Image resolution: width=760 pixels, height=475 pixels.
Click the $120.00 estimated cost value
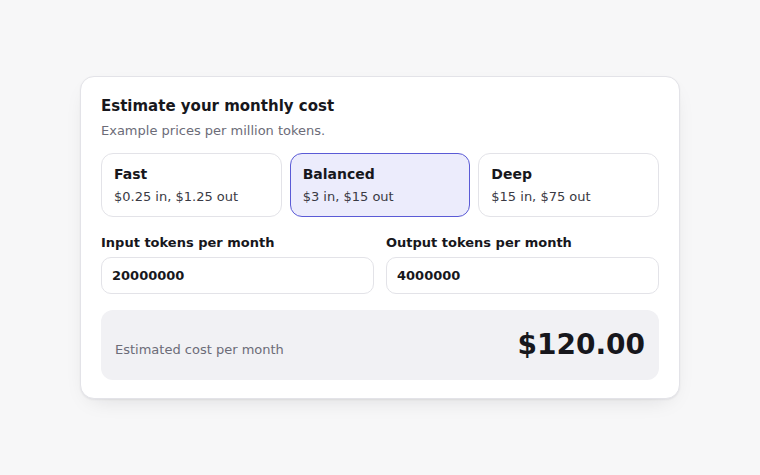click(581, 344)
